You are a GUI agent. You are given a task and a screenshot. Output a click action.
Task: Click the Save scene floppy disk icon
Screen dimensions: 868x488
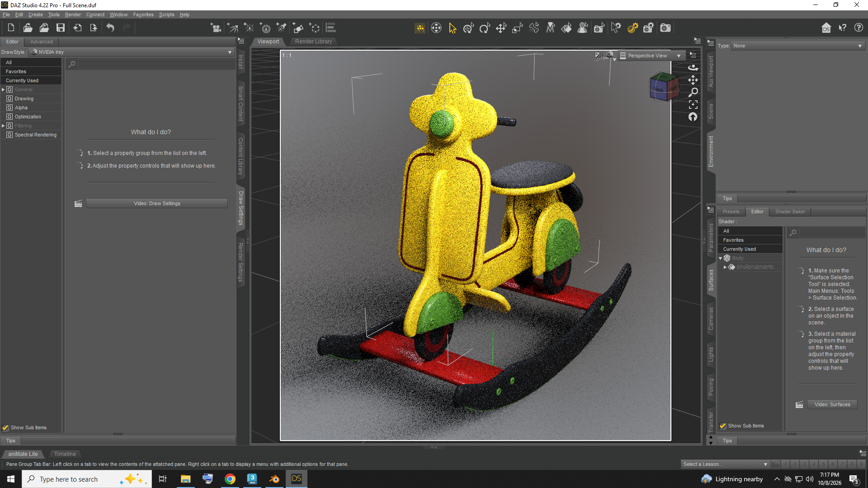point(60,28)
